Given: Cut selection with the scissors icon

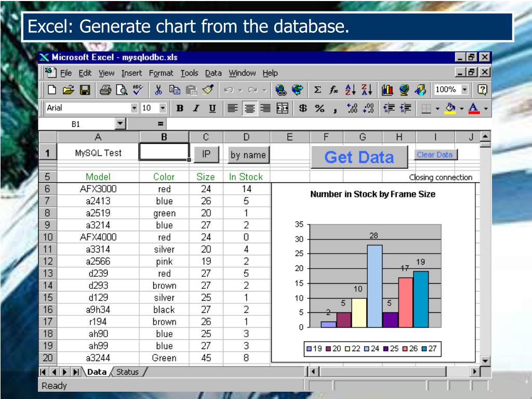Looking at the screenshot, I should [158, 90].
